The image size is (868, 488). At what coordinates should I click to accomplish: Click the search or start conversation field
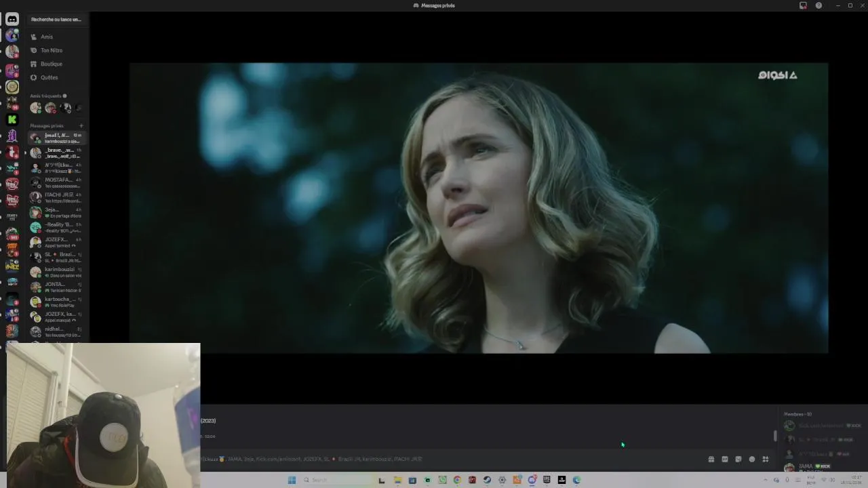click(56, 20)
